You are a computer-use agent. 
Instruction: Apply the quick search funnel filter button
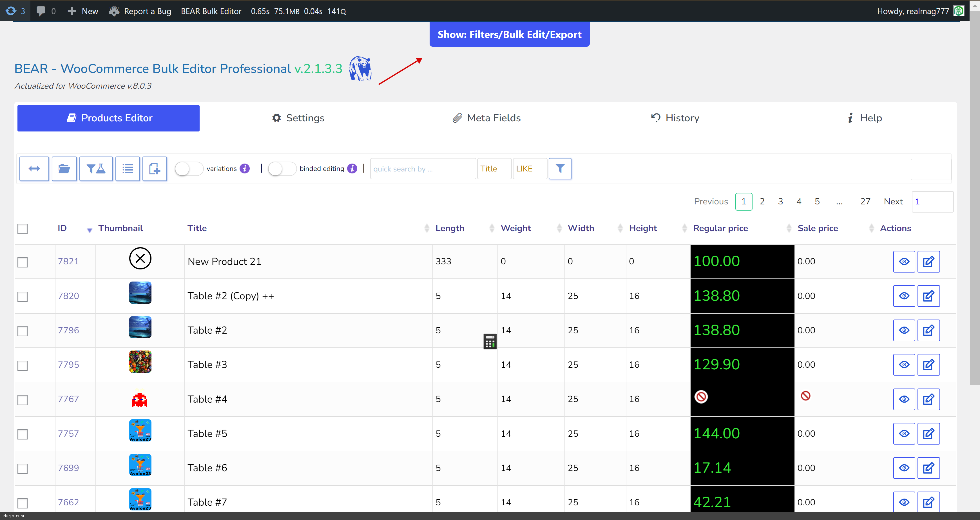[x=560, y=169]
